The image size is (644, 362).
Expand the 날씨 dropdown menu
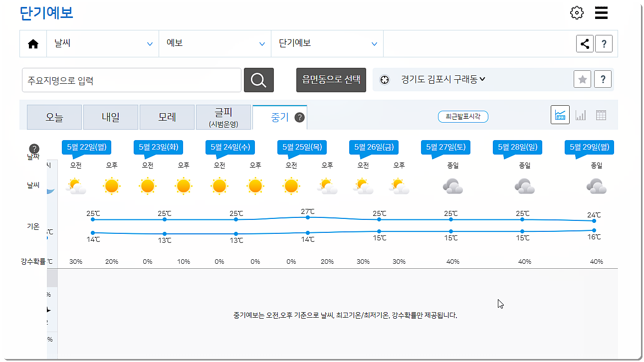(x=103, y=43)
